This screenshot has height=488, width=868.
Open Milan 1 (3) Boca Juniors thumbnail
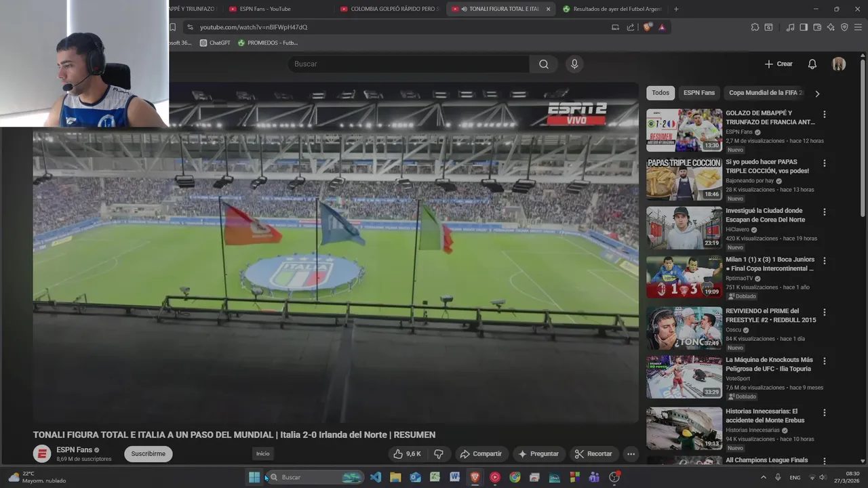(x=684, y=277)
